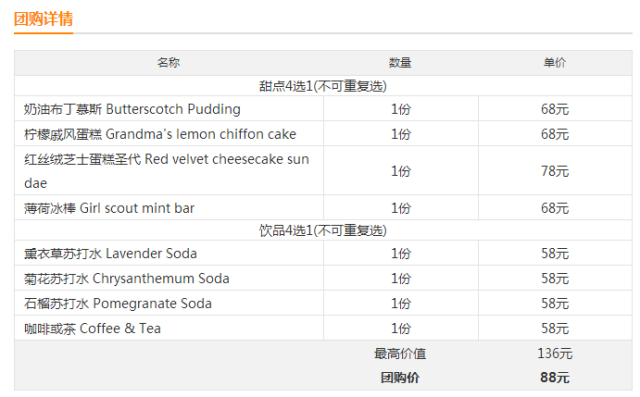Click the 团购价 label
The width and height of the screenshot is (640, 397).
tap(400, 377)
